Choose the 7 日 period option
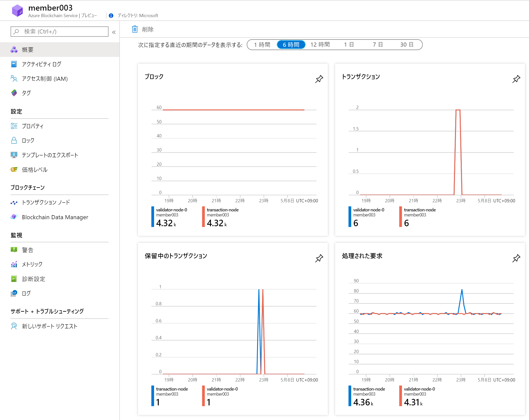 378,45
